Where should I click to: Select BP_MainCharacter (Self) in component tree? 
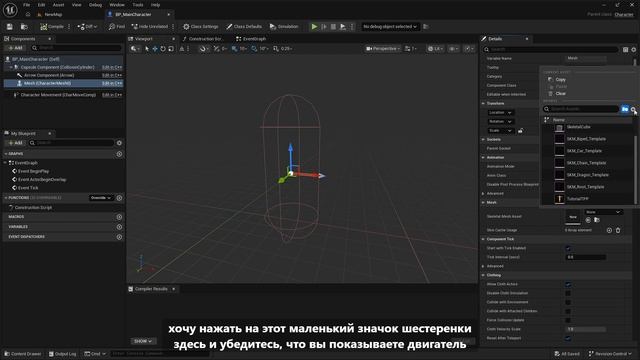35,59
